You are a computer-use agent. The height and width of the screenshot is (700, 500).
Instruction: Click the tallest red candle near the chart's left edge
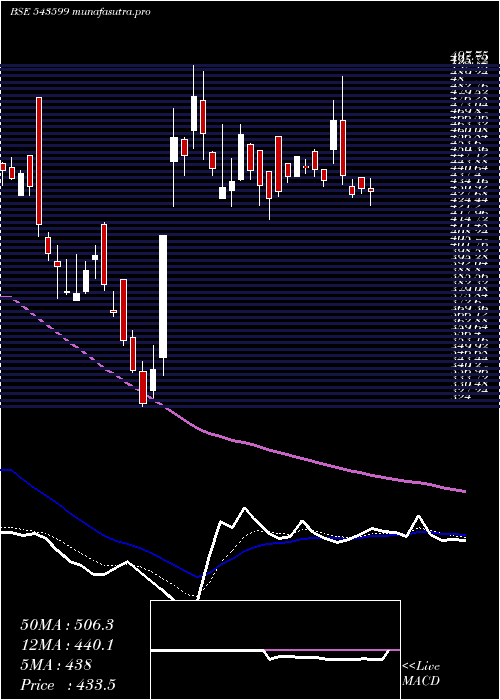click(39, 161)
